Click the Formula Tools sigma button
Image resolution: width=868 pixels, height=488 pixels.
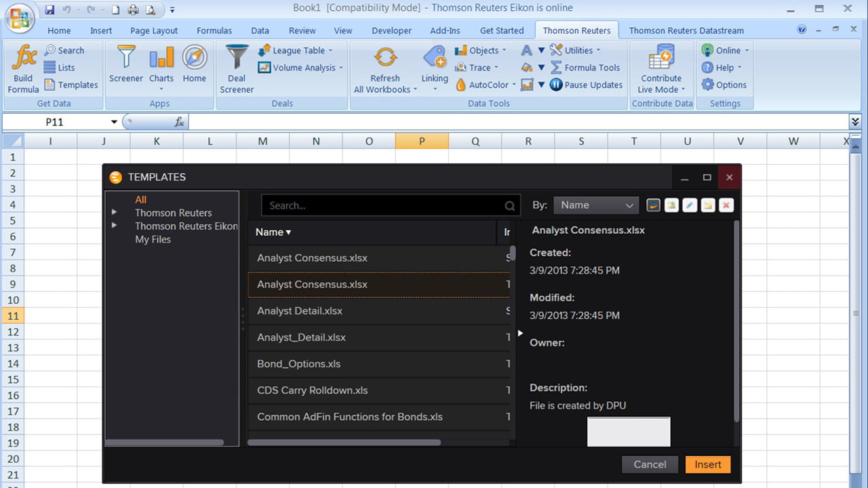pos(585,68)
